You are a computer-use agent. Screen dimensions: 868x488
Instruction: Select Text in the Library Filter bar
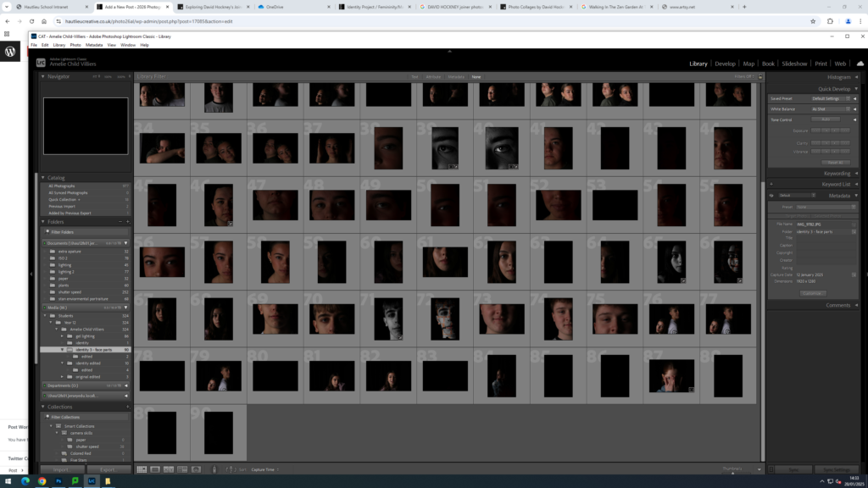pyautogui.click(x=415, y=77)
